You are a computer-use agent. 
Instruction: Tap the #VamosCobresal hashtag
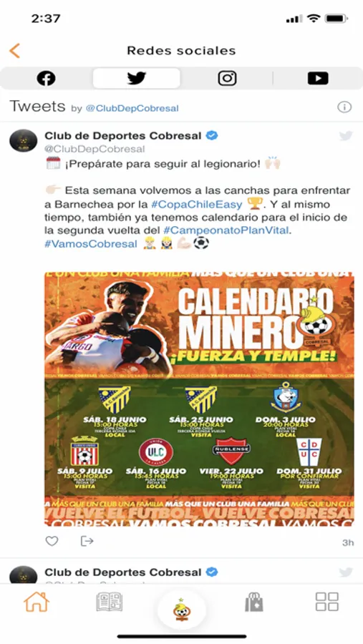pos(91,244)
